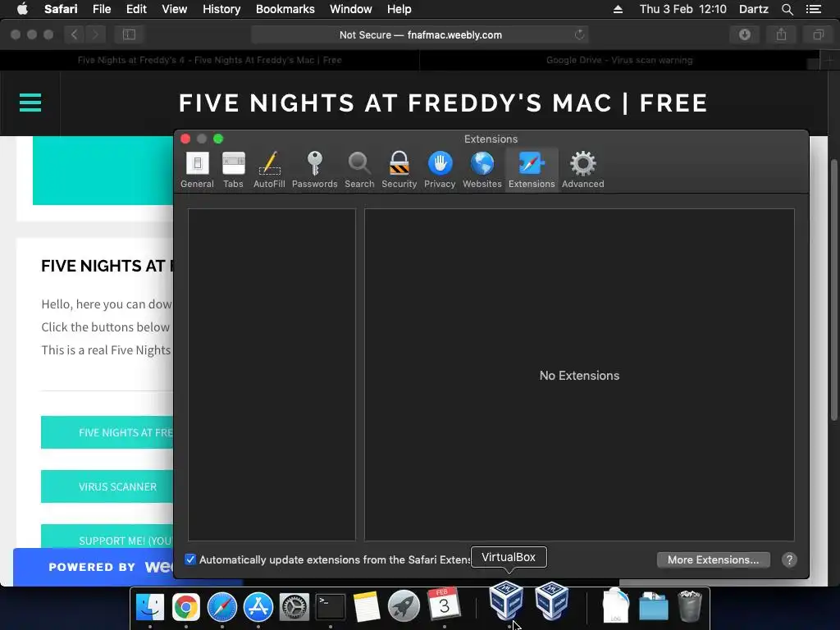
Task: Open the General preferences pane
Action: point(197,170)
